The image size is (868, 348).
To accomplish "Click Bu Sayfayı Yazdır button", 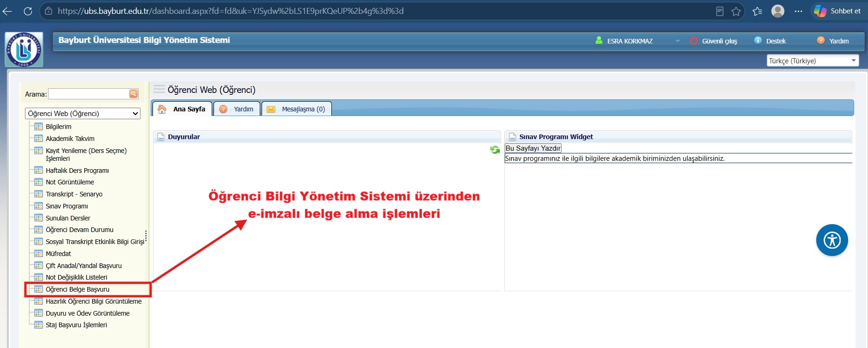I will click(533, 148).
